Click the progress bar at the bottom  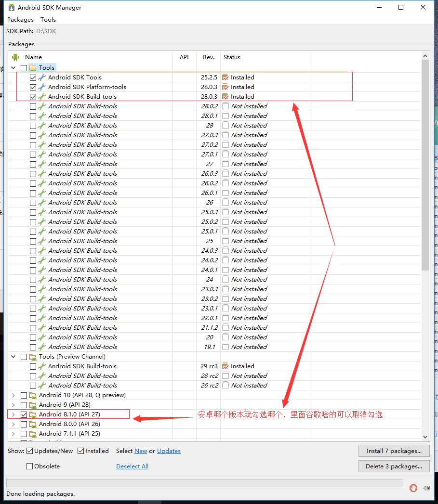(205, 483)
